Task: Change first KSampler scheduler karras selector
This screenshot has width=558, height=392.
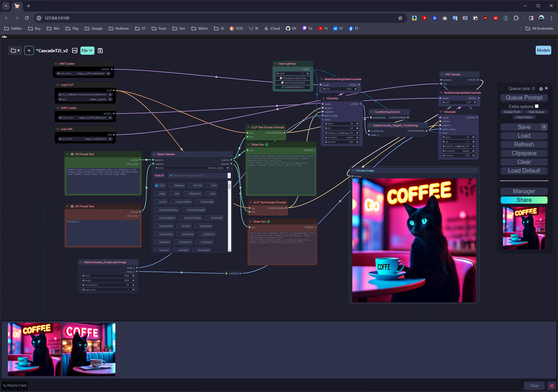Action: pyautogui.click(x=341, y=138)
